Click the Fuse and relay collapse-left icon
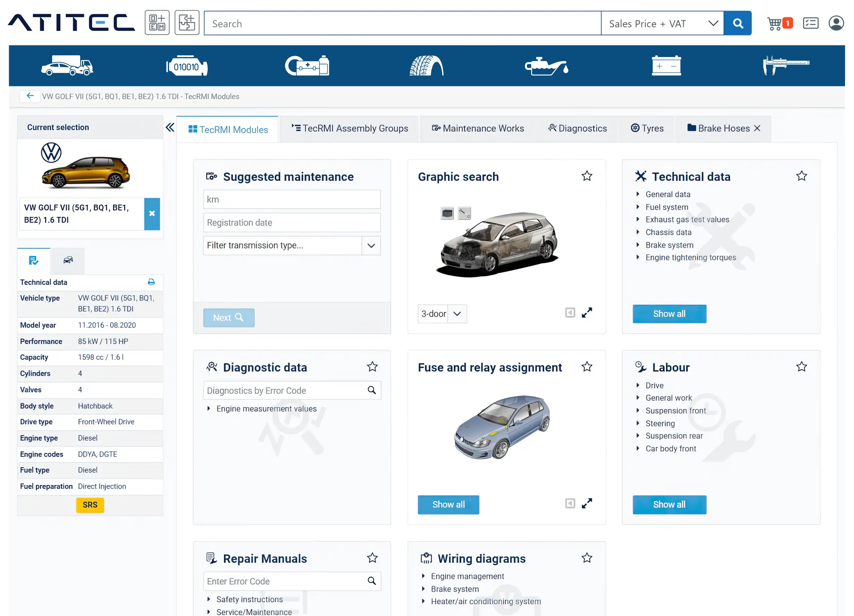 570,503
